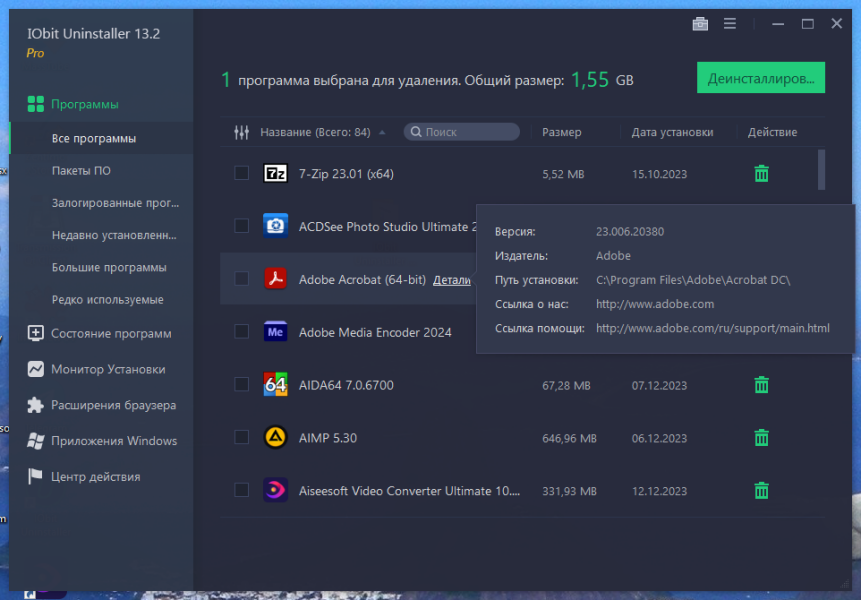Click the green Деинсталлировать button

point(761,78)
